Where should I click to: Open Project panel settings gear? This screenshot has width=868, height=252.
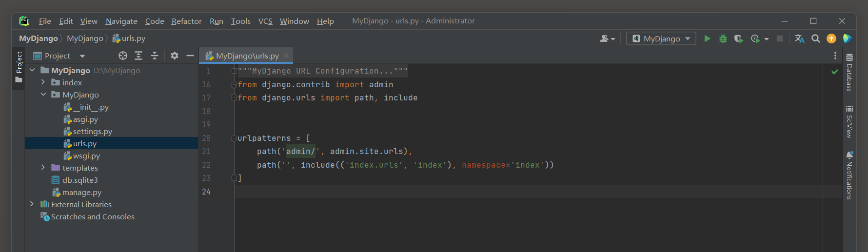tap(175, 56)
